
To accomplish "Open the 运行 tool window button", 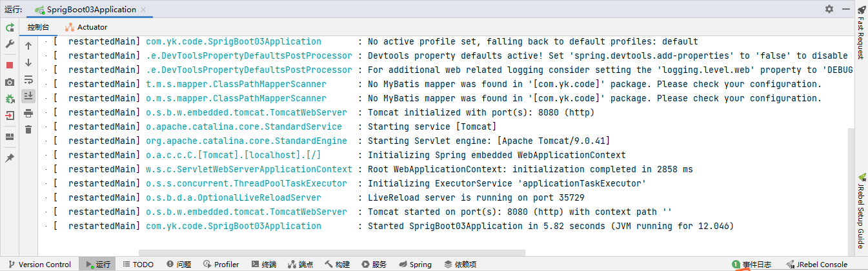I will point(98,265).
